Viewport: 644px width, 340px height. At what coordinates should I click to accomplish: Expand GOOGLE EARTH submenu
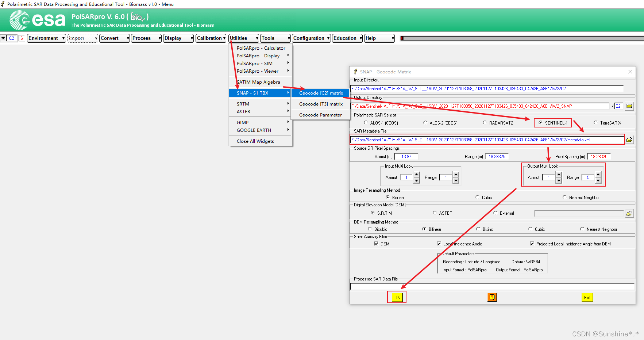click(261, 130)
